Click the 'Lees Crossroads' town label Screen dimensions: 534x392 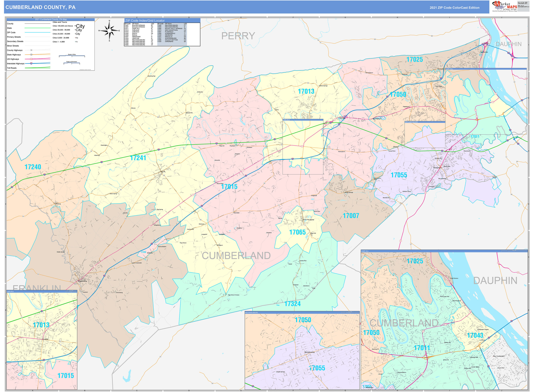[x=137, y=263]
